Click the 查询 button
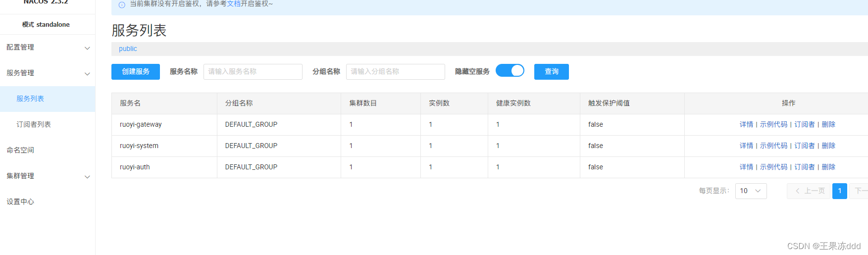Image resolution: width=868 pixels, height=255 pixels. click(x=552, y=72)
